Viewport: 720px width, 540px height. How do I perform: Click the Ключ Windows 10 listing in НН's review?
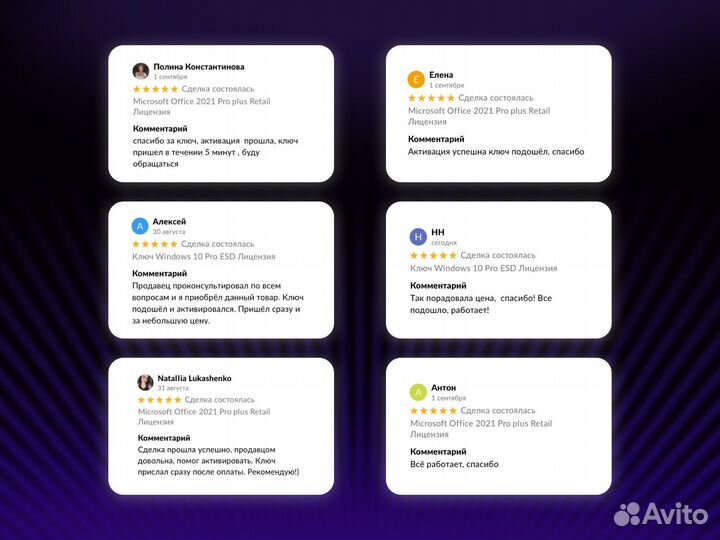[x=483, y=268]
